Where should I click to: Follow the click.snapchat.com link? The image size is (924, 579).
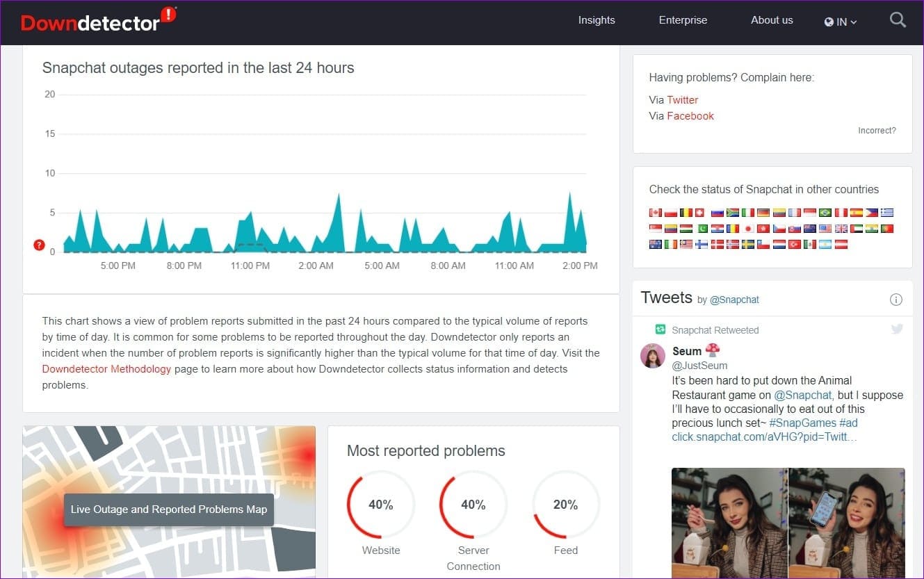(x=764, y=437)
